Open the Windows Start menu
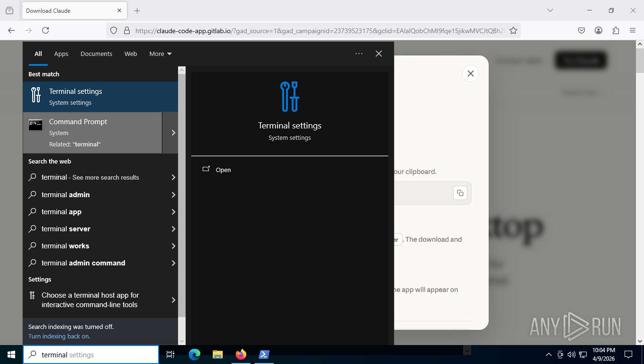This screenshot has height=364, width=644. 11,355
